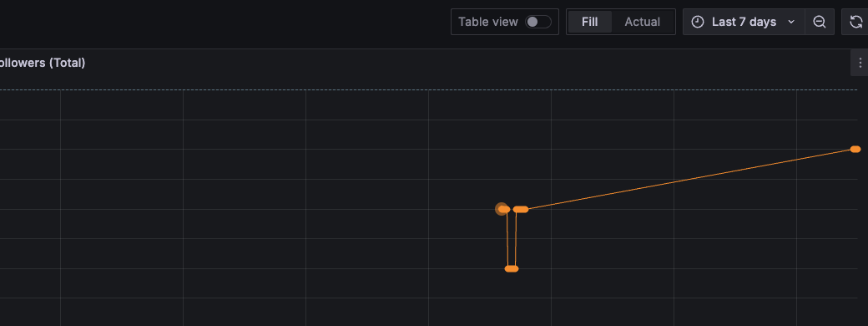The height and width of the screenshot is (326, 868).
Task: Click vertical orange segment below first point
Action: pos(507,239)
